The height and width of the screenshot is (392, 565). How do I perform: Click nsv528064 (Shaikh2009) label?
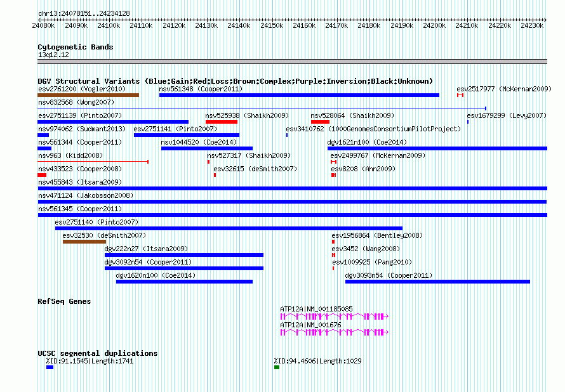(x=352, y=115)
